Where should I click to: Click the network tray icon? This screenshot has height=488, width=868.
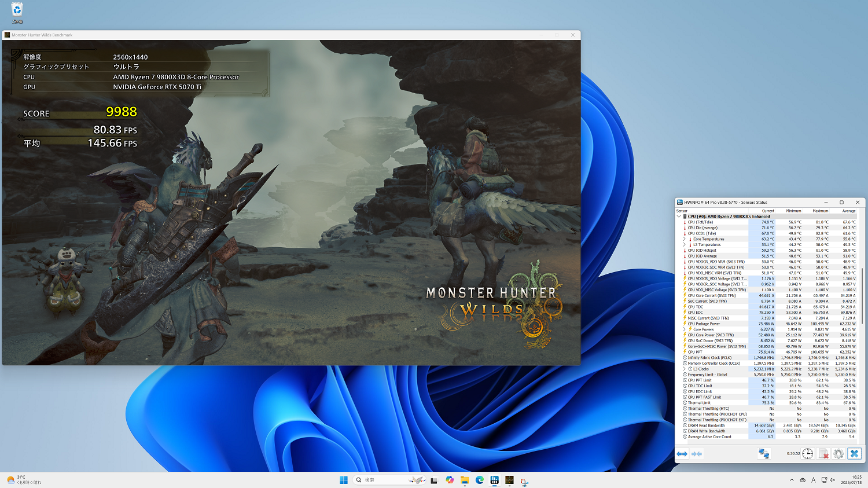click(x=823, y=480)
